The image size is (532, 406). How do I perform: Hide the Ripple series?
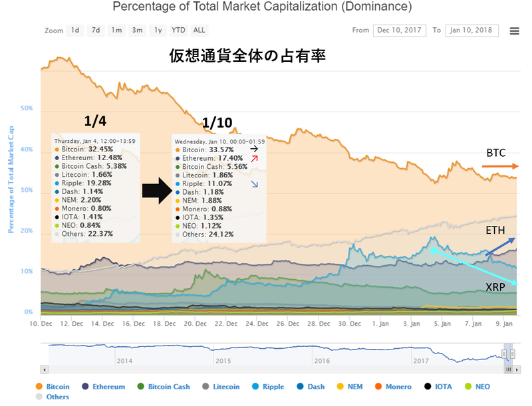point(268,387)
